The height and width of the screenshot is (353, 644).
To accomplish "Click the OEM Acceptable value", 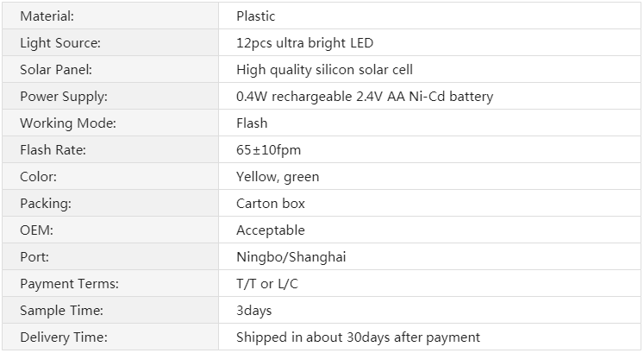I will (x=271, y=230).
